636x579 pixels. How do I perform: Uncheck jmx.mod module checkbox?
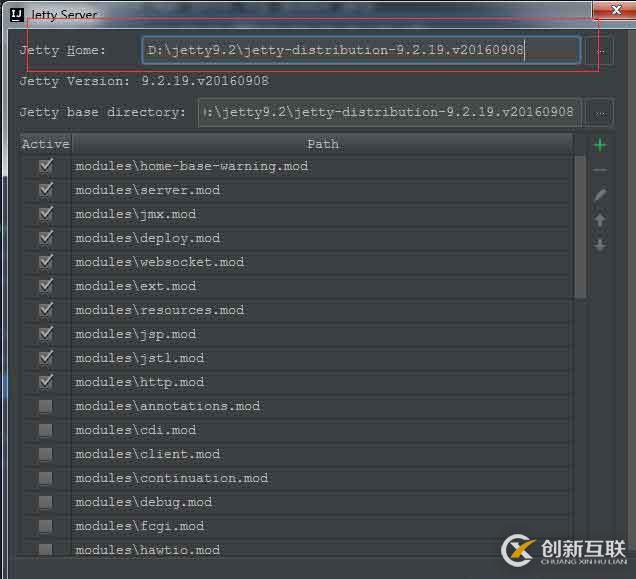point(45,214)
